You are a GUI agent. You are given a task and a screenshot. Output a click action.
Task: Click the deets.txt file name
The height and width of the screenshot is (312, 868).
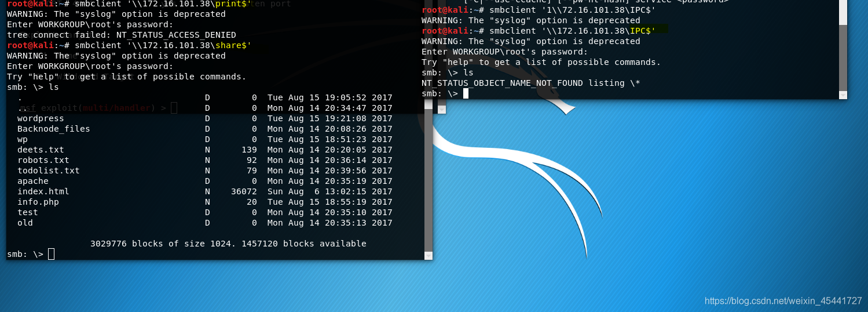41,150
